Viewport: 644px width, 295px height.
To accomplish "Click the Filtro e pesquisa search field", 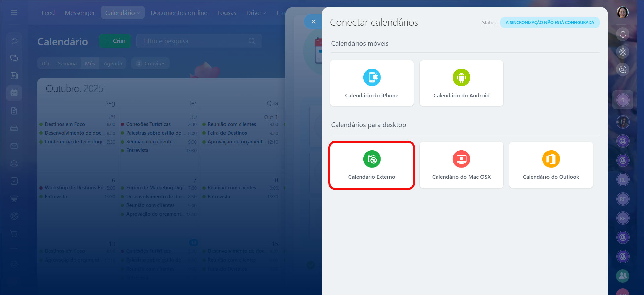I will (x=194, y=41).
